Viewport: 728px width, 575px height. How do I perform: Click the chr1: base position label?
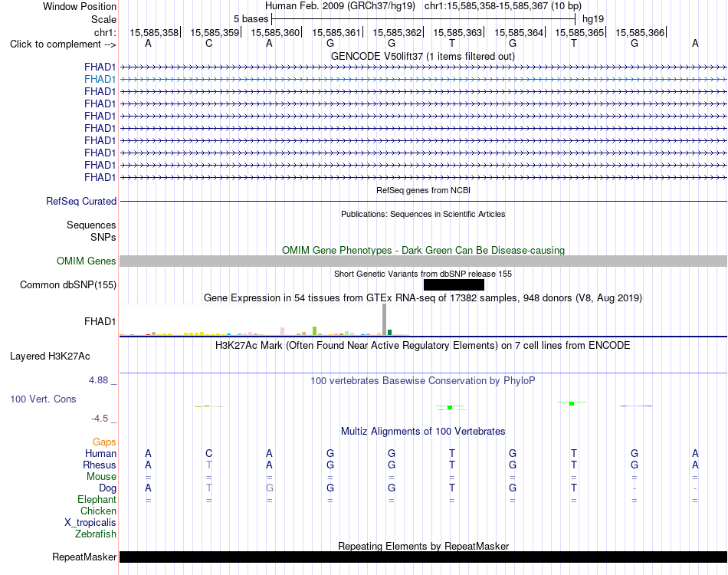[x=105, y=32]
